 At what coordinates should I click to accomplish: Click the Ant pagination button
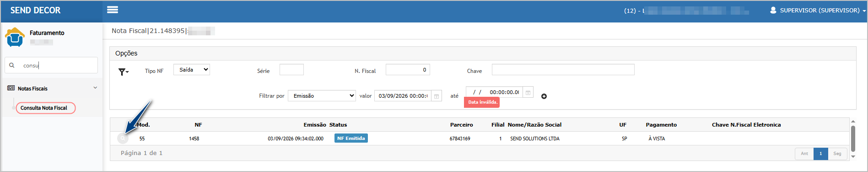804,154
